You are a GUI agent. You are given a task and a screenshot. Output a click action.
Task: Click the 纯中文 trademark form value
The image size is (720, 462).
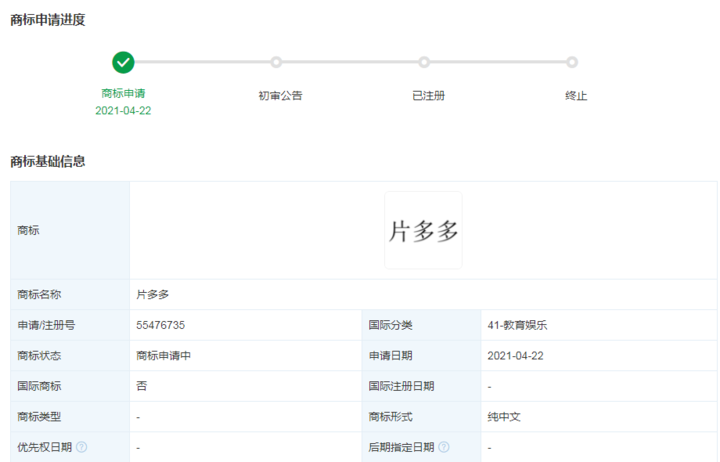pos(504,417)
